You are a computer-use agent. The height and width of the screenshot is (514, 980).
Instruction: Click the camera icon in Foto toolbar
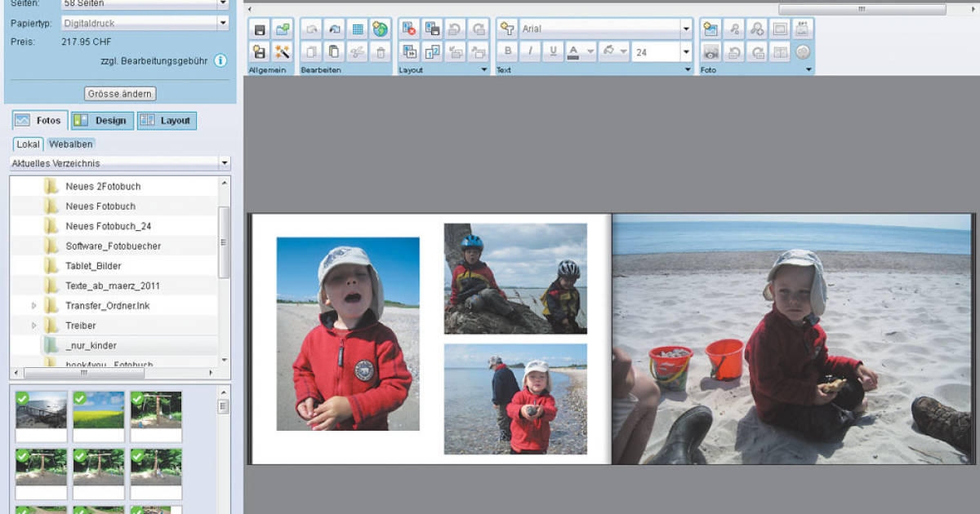click(711, 52)
